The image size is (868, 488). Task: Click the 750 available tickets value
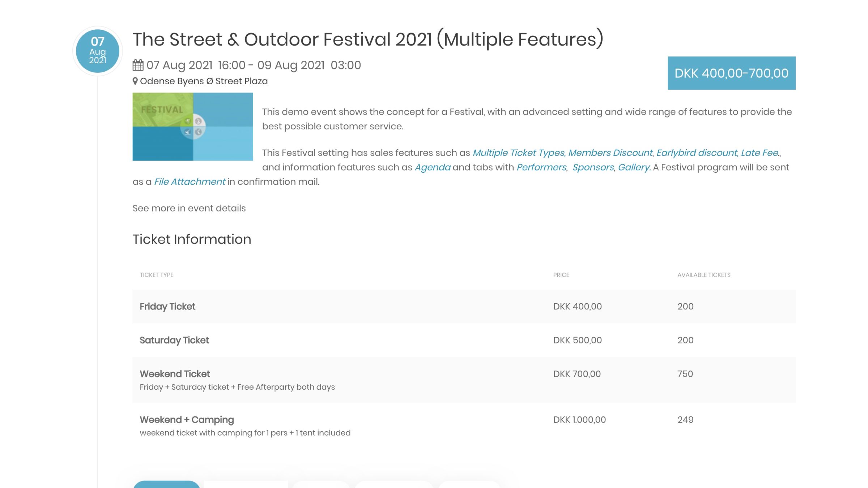(685, 374)
